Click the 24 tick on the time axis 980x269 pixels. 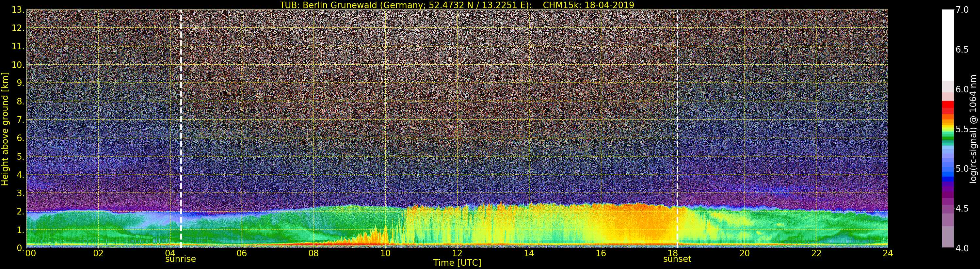pyautogui.click(x=888, y=253)
